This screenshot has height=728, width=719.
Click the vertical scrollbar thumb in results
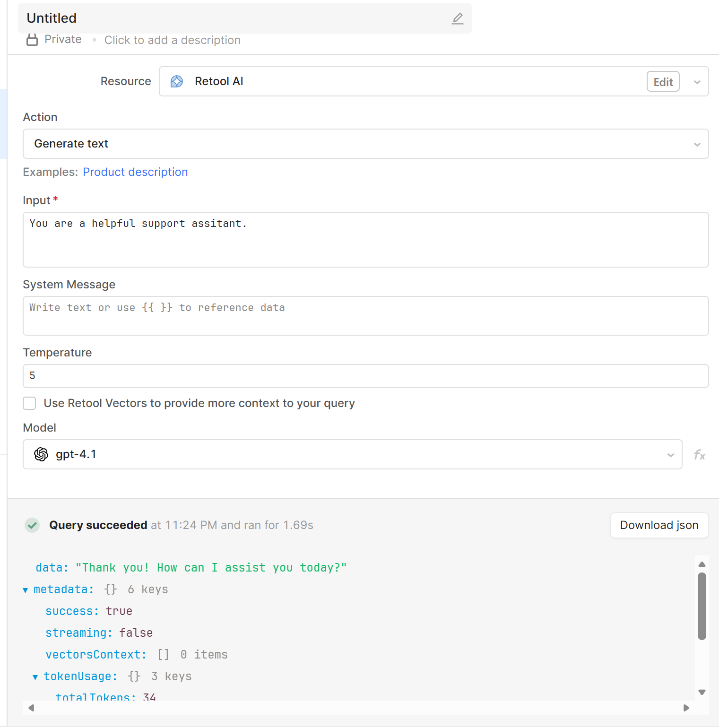702,606
